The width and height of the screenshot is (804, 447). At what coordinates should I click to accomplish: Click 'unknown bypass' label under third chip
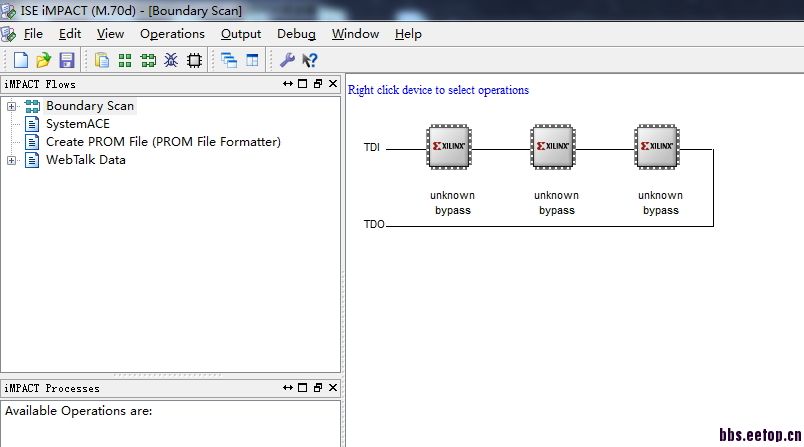[660, 202]
